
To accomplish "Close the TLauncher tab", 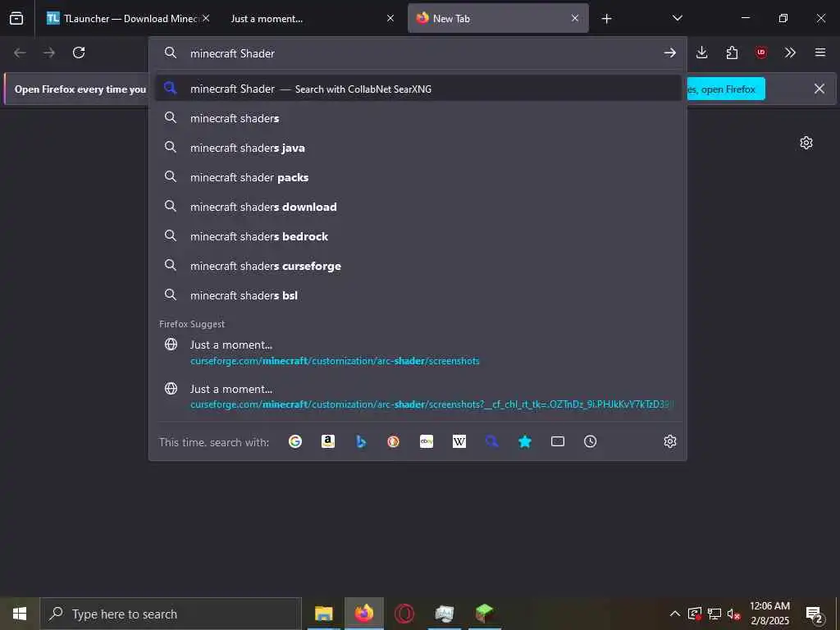I will 206,18.
